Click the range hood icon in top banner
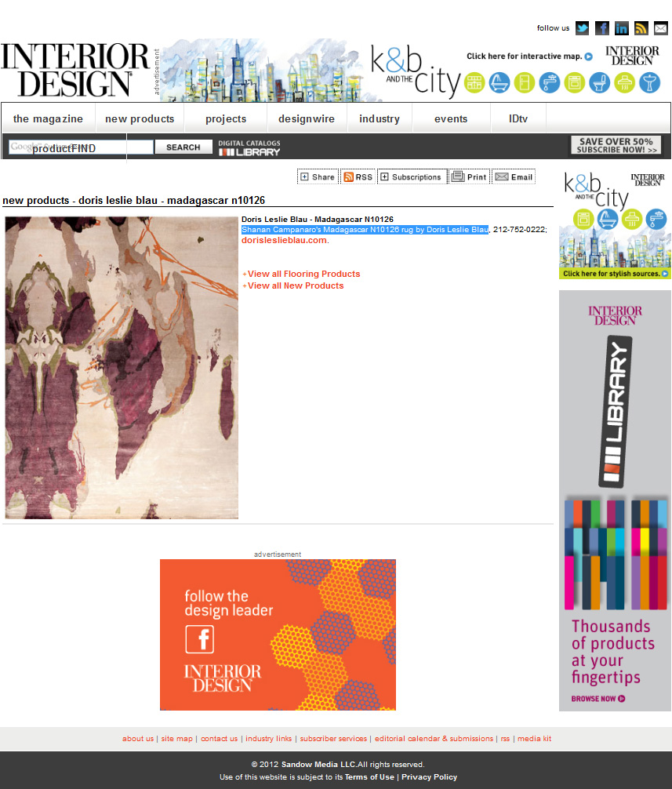The width and height of the screenshot is (672, 789). pyautogui.click(x=625, y=82)
